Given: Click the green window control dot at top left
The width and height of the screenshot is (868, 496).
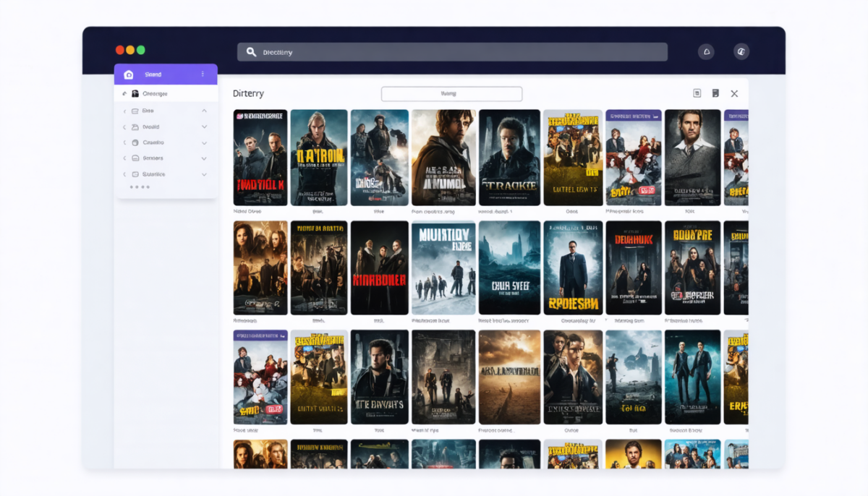Looking at the screenshot, I should coord(141,50).
